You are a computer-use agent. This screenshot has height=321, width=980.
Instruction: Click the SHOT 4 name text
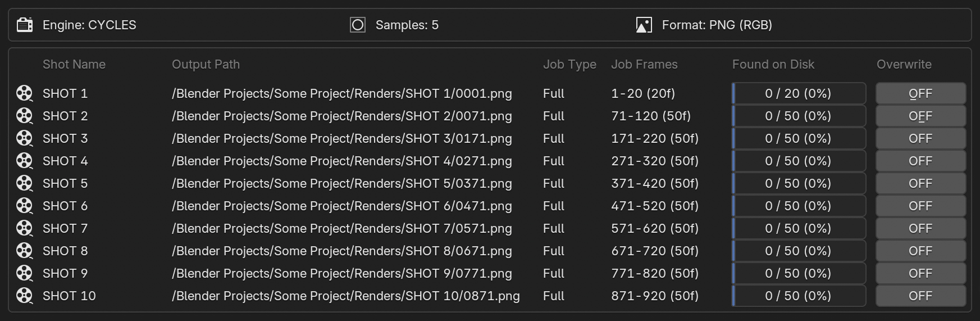65,161
